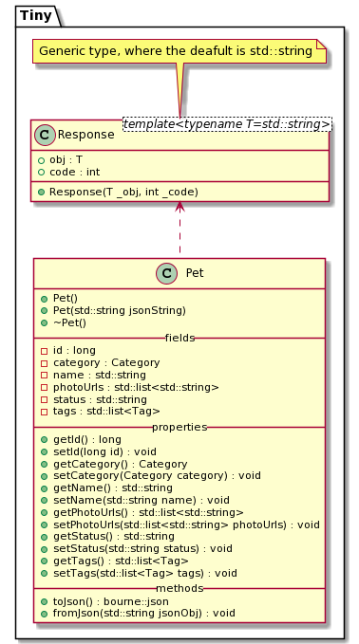This screenshot has height=644, width=359.
Task: Click the private marker beside photoUrls field
Action: (x=45, y=388)
